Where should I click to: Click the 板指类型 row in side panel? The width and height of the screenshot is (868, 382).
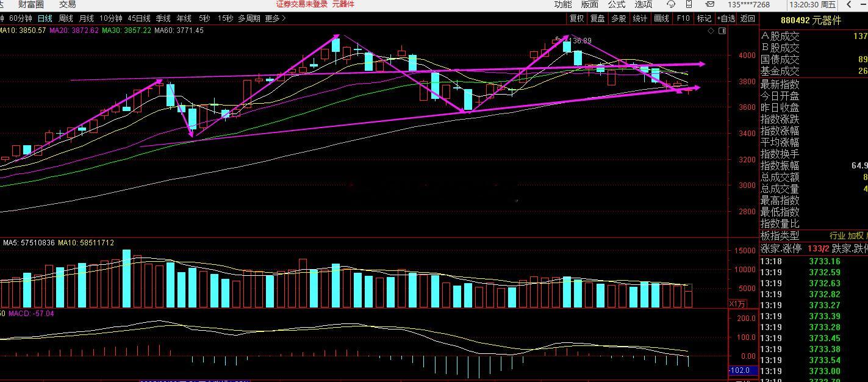[814, 236]
